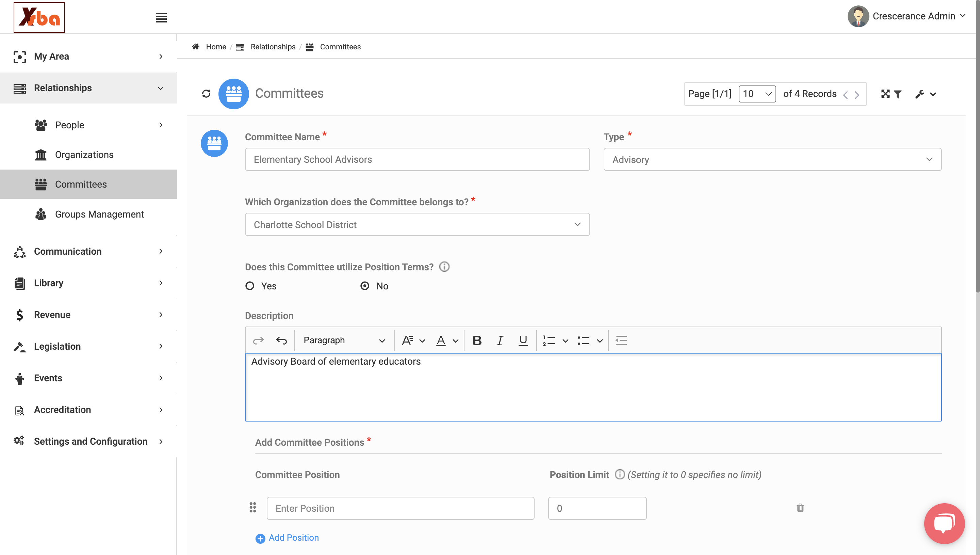
Task: Select No for Position Terms
Action: coord(364,286)
